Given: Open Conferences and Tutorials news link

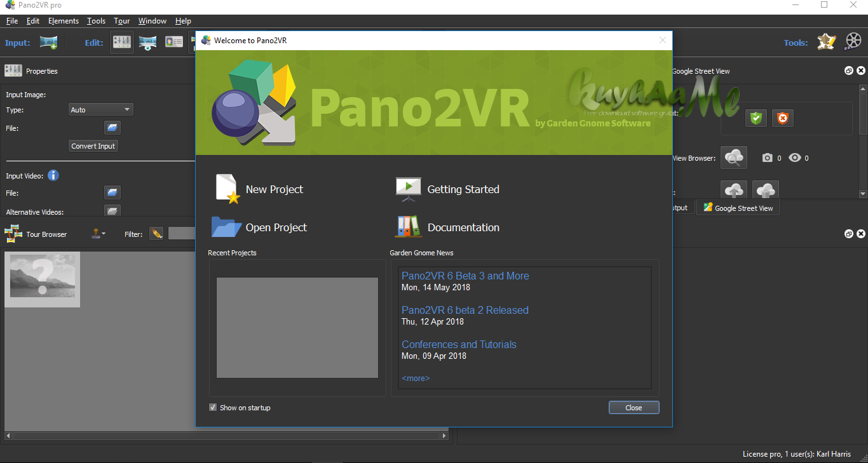Looking at the screenshot, I should (x=459, y=344).
